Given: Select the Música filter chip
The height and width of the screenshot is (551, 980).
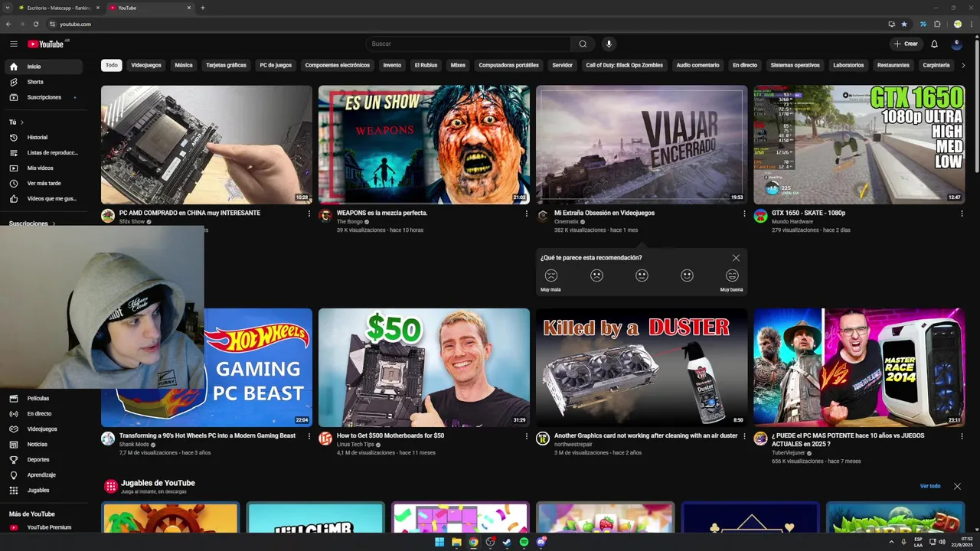Looking at the screenshot, I should (x=184, y=65).
